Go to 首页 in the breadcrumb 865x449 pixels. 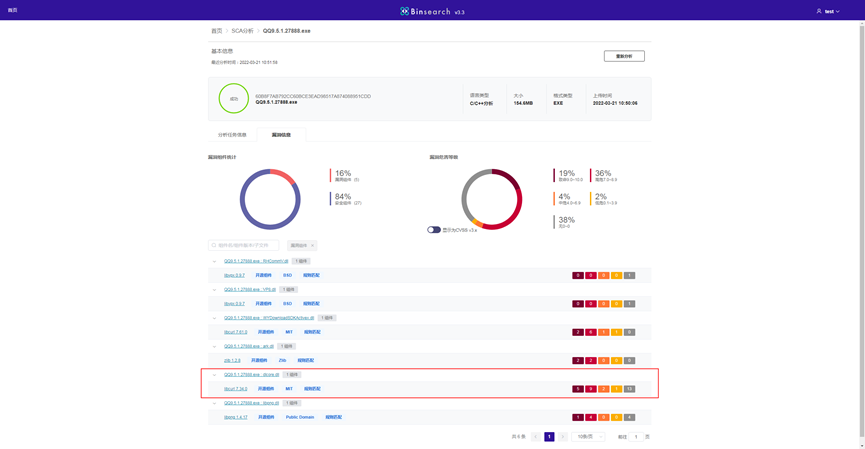pyautogui.click(x=216, y=31)
